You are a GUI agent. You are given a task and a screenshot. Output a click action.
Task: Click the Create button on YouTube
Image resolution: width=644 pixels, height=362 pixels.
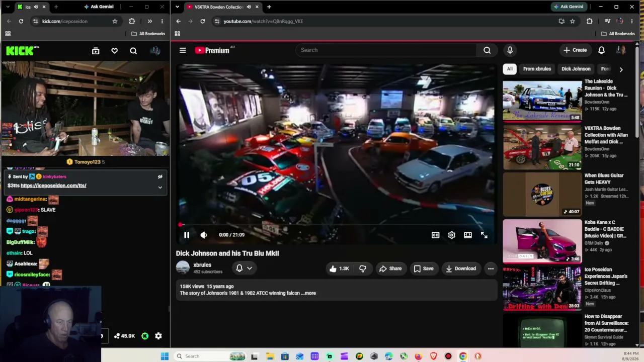click(575, 50)
